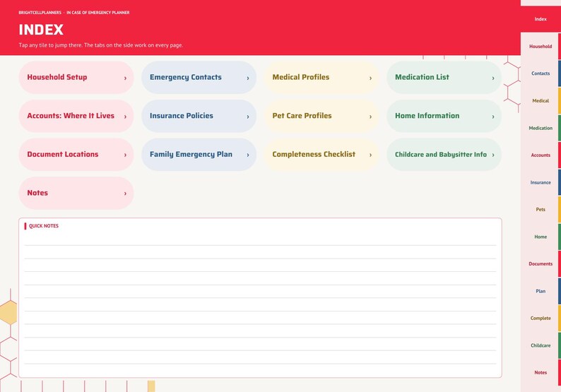This screenshot has height=392, width=561.
Task: Switch to the Insurance side tab
Action: click(541, 182)
